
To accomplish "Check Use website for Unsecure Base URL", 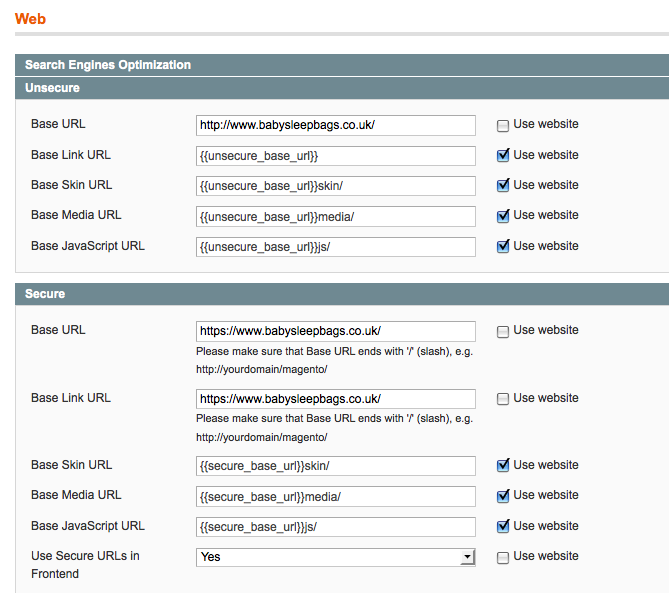I will click(503, 125).
